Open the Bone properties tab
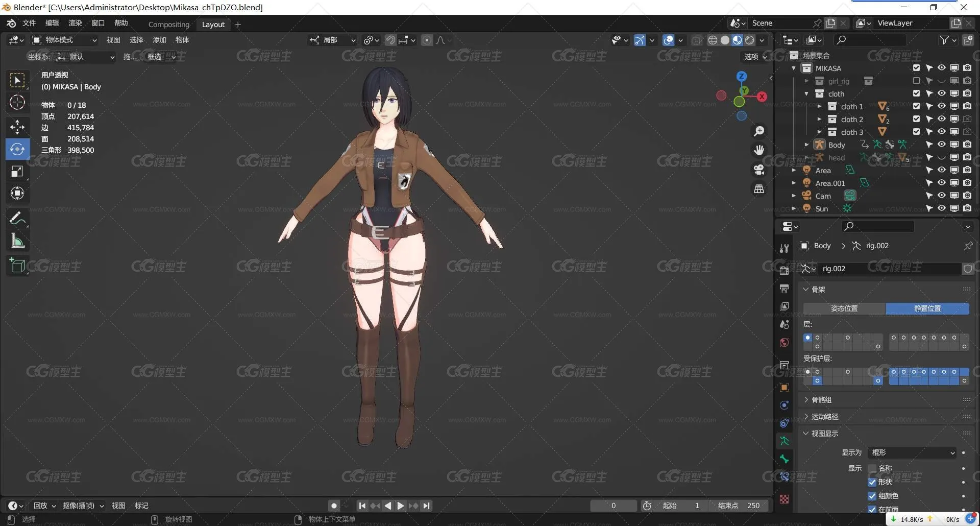The image size is (980, 526). tap(785, 459)
